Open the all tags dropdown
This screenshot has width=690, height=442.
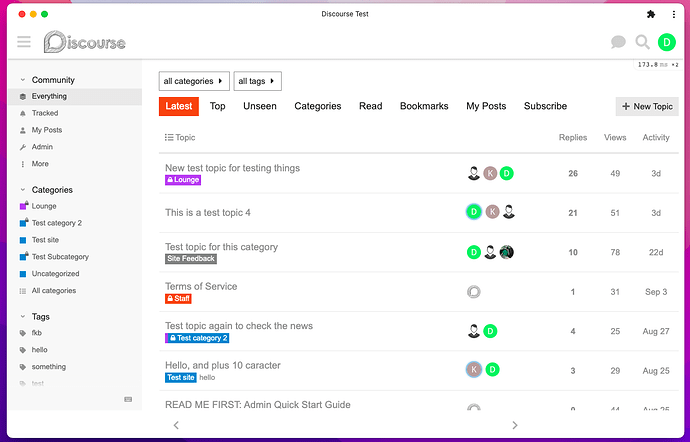257,81
